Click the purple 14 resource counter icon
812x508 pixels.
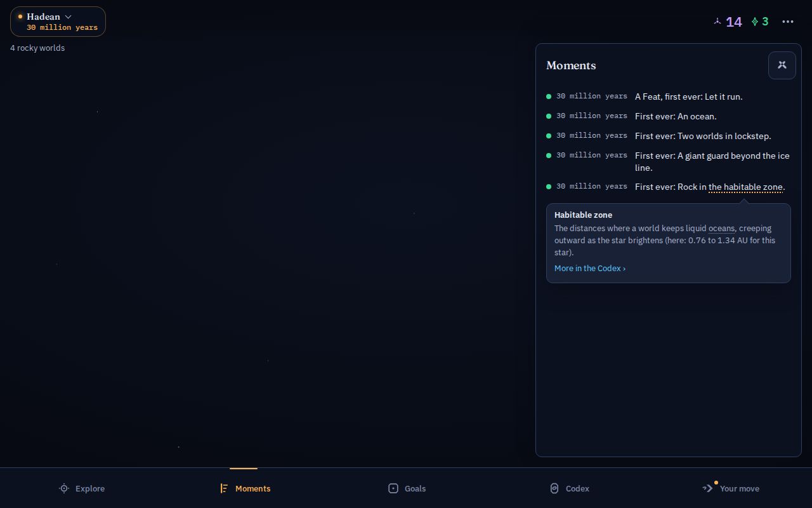pos(717,22)
